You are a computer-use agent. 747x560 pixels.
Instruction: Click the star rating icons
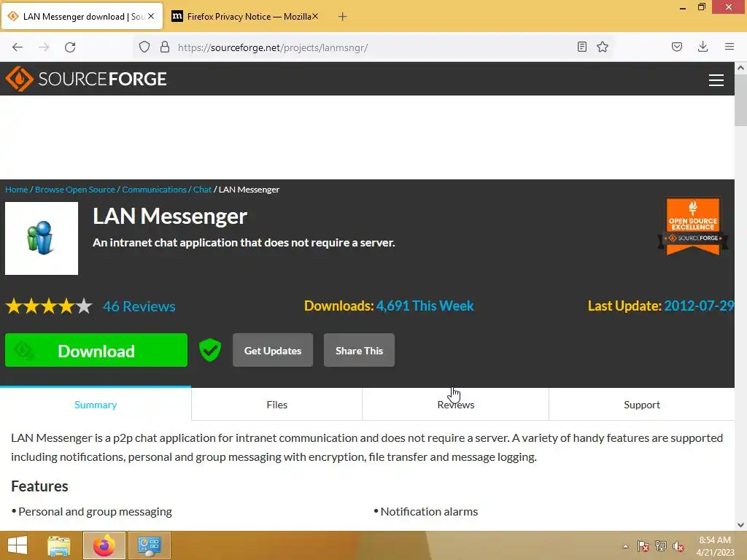pyautogui.click(x=49, y=306)
